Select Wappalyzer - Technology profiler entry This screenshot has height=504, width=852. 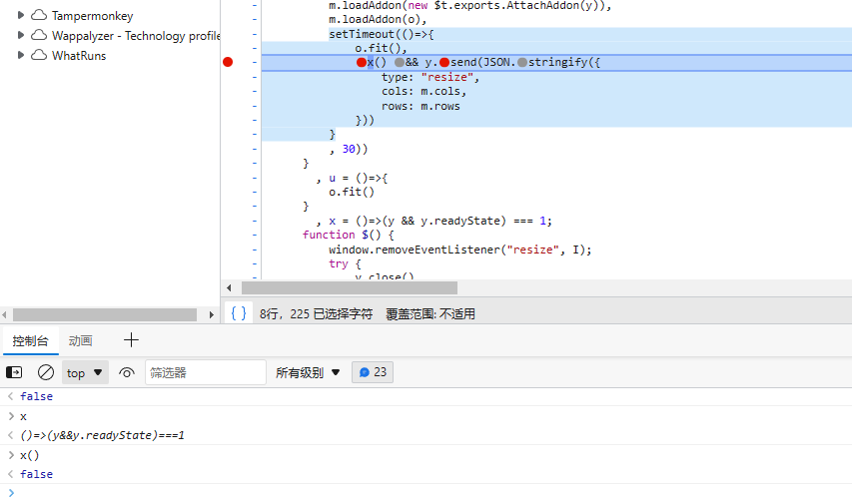pos(136,36)
